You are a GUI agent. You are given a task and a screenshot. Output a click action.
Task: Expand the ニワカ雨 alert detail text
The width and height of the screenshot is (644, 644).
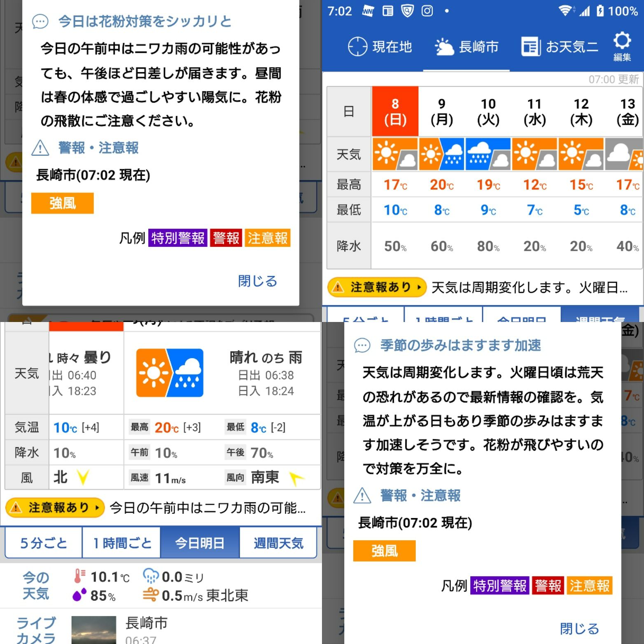206,508
